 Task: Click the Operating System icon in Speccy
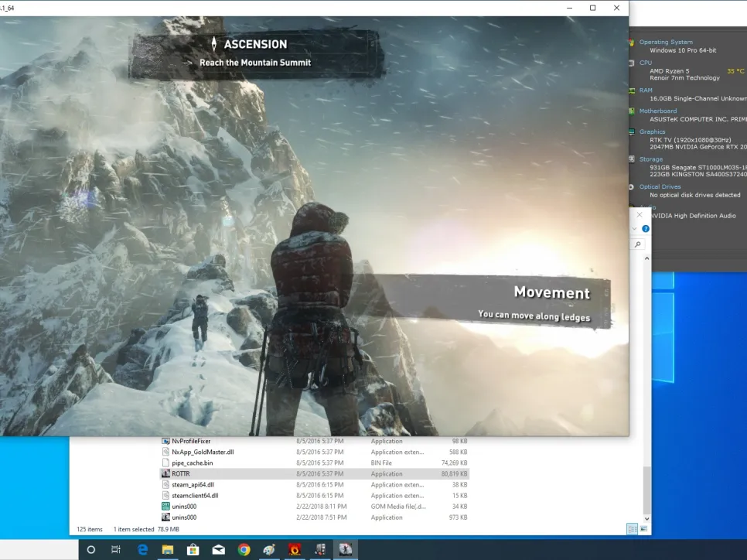coord(631,43)
